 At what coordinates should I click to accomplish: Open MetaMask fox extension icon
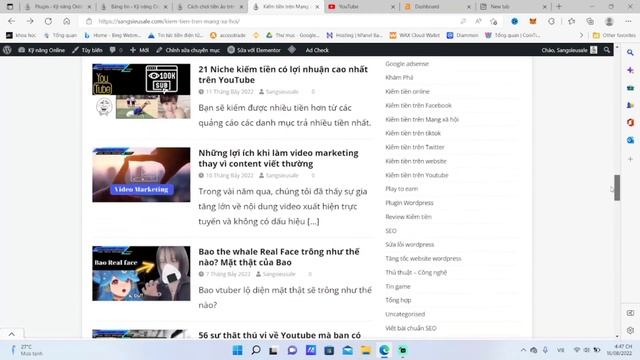[x=533, y=21]
